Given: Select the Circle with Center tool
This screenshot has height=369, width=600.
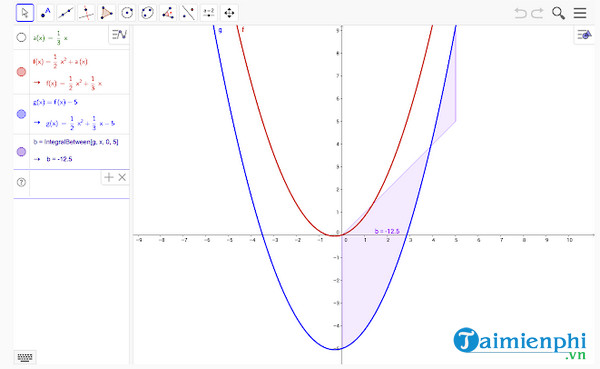Looking at the screenshot, I should coord(127,13).
